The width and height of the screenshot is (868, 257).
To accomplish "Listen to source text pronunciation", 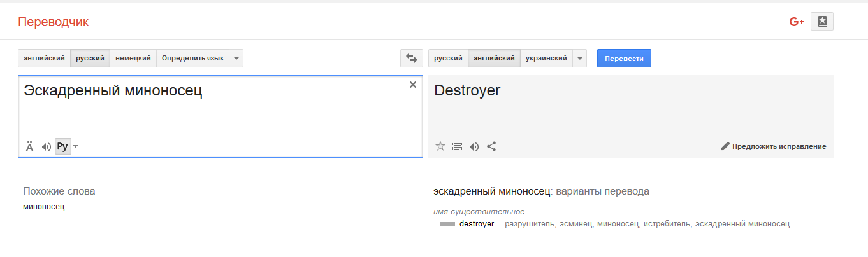I will 46,147.
